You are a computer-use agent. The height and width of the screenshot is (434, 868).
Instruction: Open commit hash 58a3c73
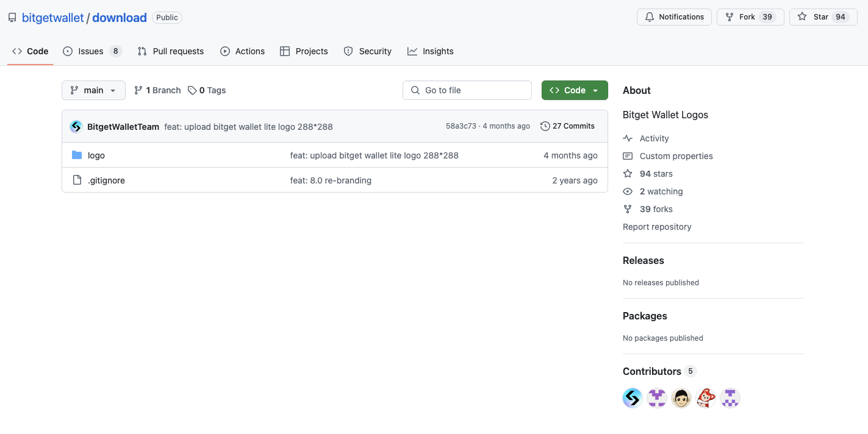[x=461, y=126]
